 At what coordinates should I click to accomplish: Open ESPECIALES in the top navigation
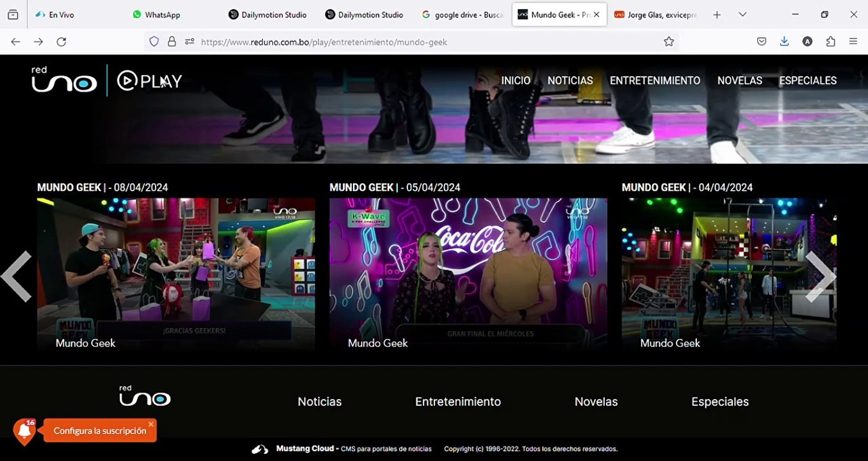[x=808, y=81]
